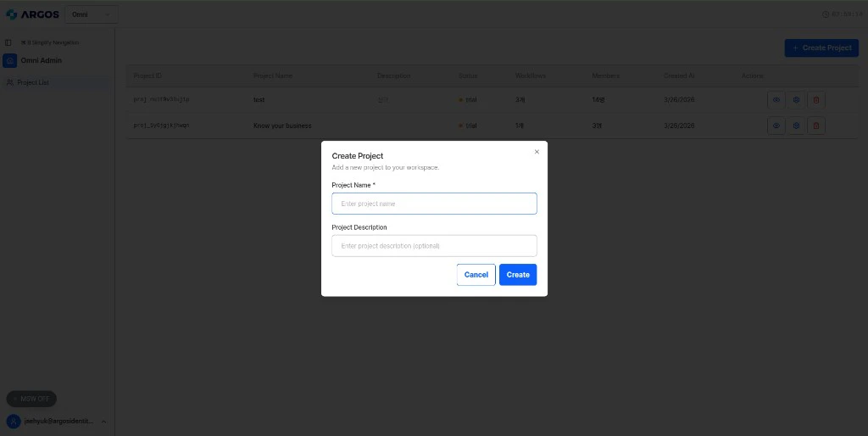
Task: Click the Created At date in test row
Action: click(679, 100)
